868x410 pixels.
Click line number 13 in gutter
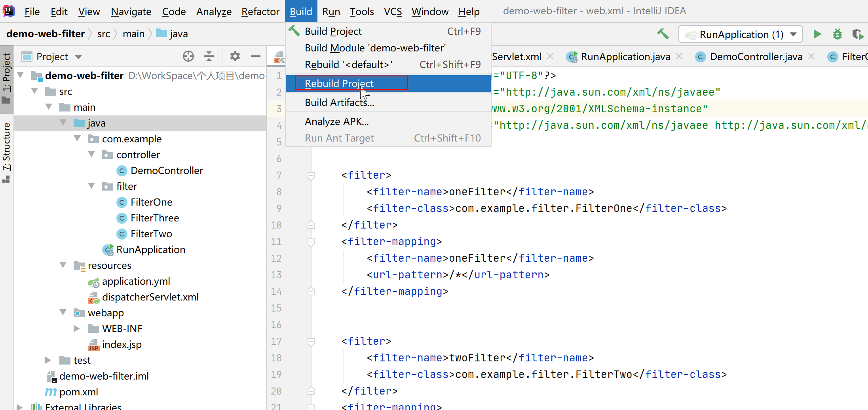click(x=276, y=275)
